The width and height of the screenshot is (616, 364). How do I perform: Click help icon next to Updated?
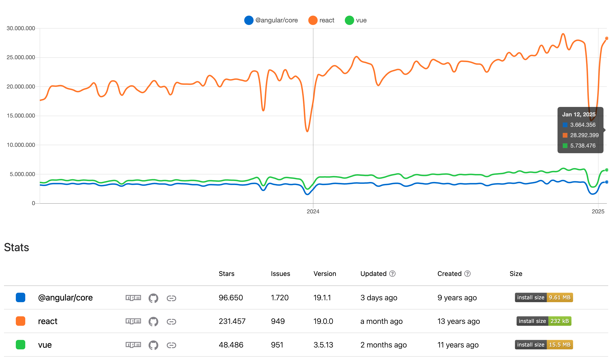point(392,274)
